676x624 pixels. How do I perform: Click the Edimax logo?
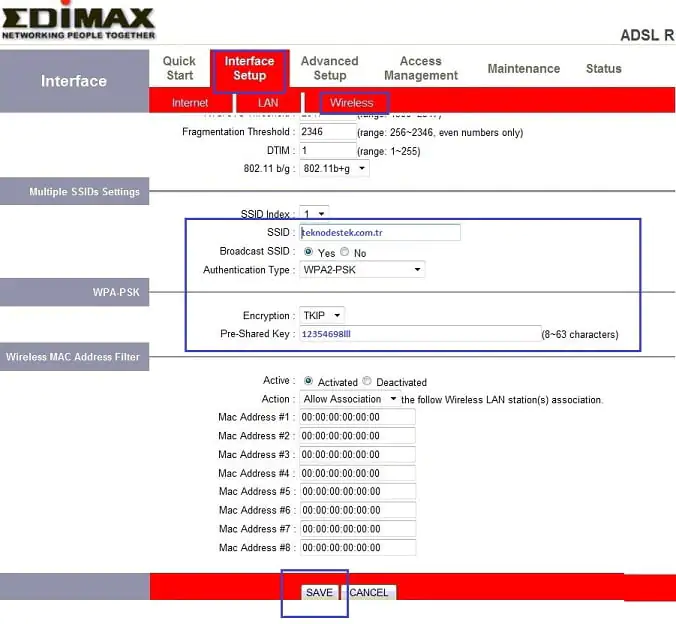point(78,22)
